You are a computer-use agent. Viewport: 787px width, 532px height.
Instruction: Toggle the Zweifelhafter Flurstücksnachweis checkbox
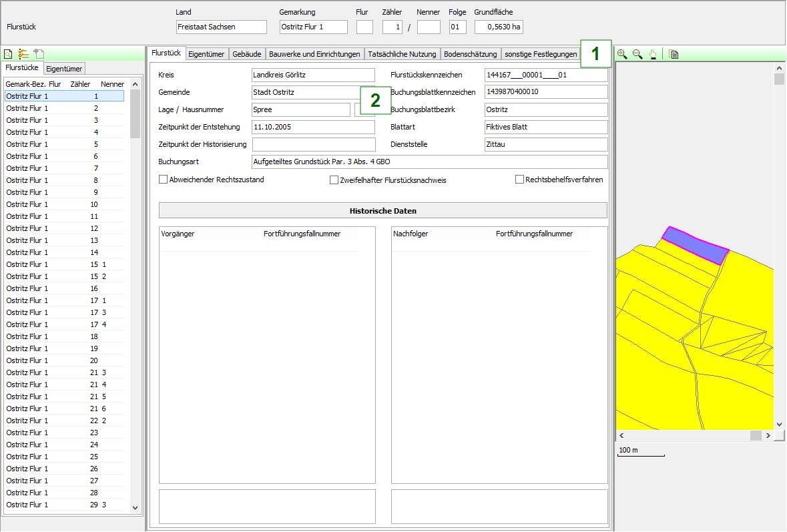(x=334, y=179)
